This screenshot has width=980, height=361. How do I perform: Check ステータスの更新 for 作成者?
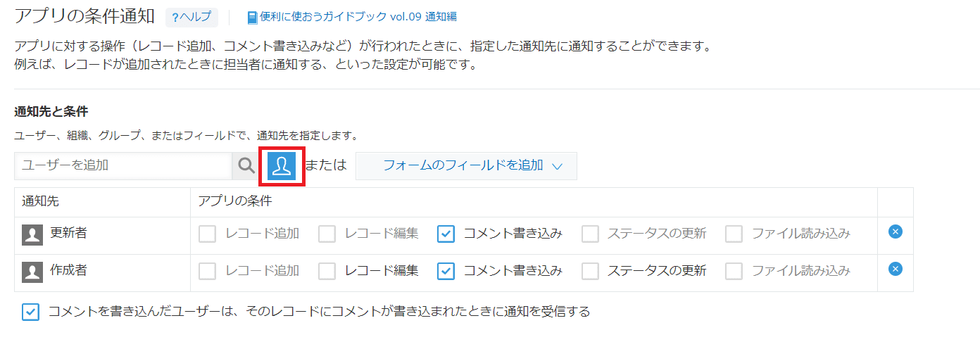click(x=590, y=271)
